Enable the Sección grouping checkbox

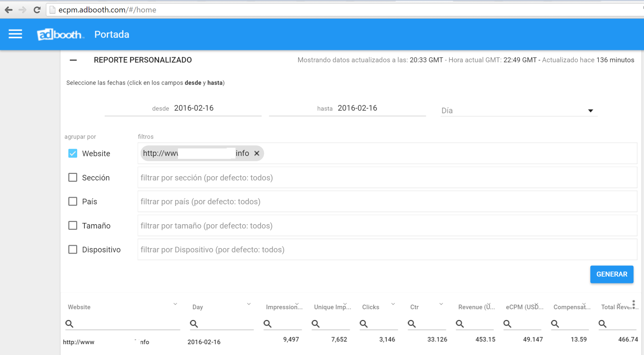73,177
